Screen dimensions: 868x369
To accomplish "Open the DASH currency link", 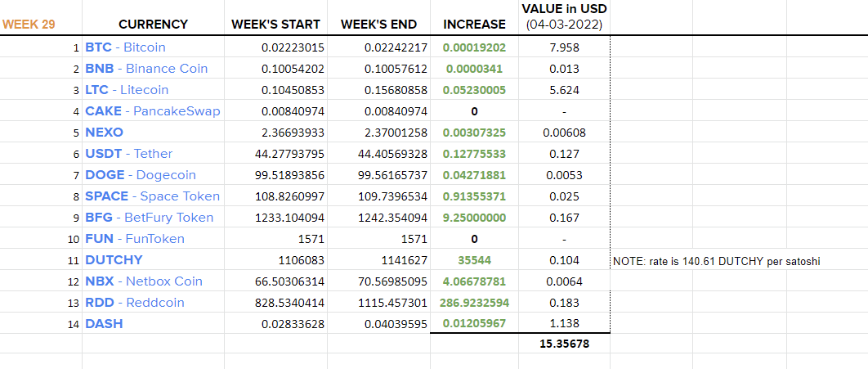I will point(104,324).
